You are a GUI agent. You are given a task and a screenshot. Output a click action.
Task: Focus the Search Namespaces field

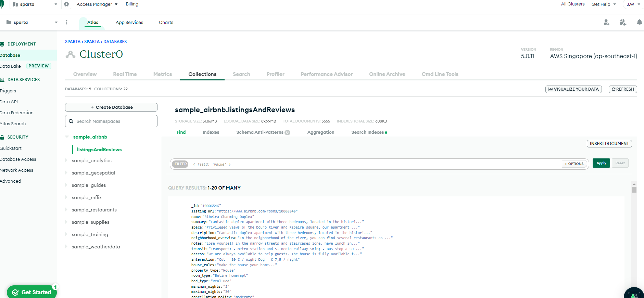pyautogui.click(x=111, y=121)
